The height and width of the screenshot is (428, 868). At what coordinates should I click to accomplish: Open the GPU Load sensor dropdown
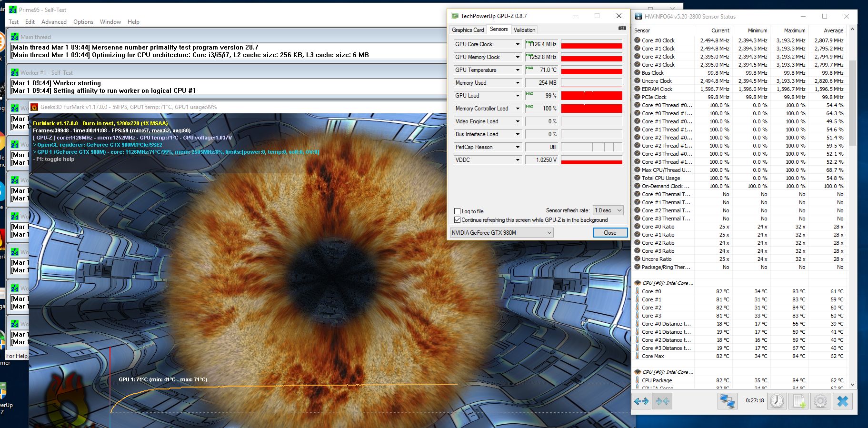tap(518, 96)
